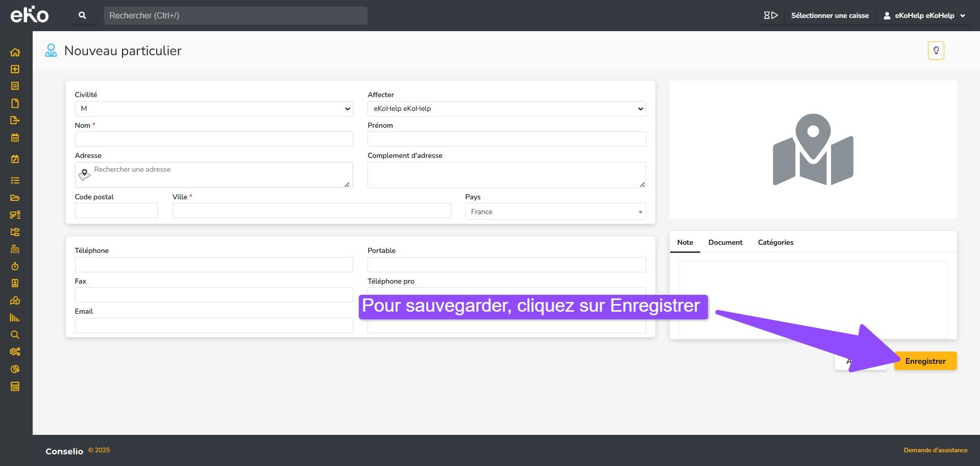This screenshot has width=980, height=466.
Task: Open the stopwatch timer icon in sidebar
Action: pyautogui.click(x=15, y=266)
